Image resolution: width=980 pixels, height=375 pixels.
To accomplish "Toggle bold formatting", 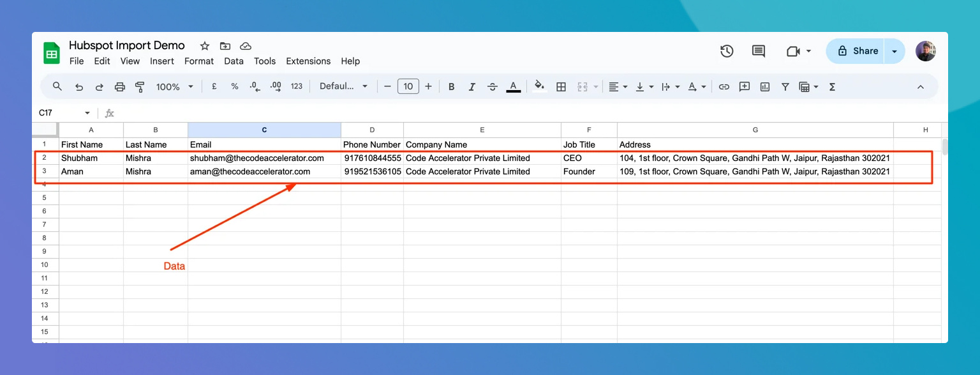I will (x=451, y=87).
